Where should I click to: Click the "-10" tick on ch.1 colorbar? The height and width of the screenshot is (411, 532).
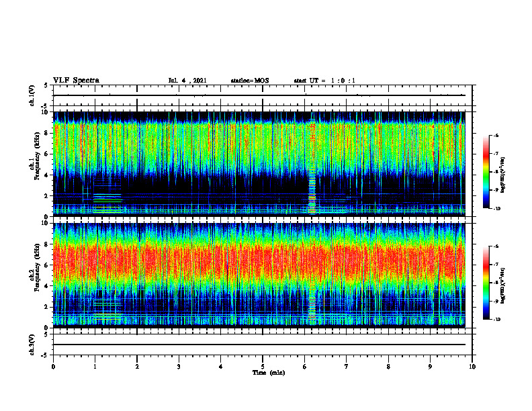click(496, 209)
